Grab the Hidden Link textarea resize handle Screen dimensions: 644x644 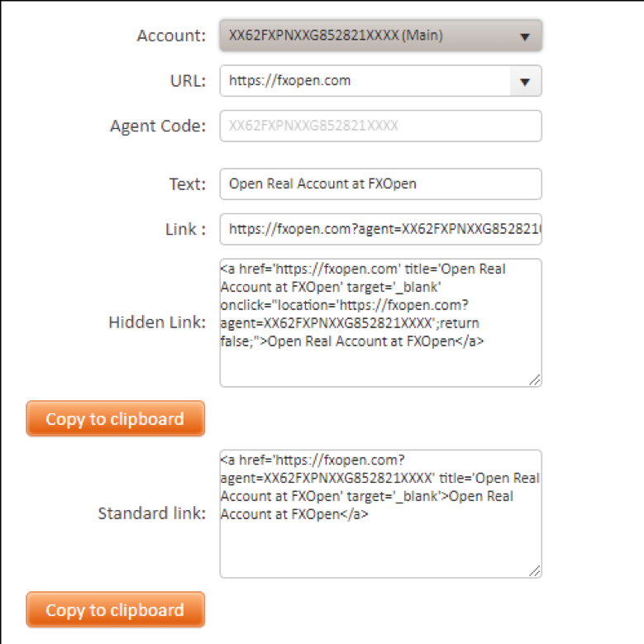coord(535,380)
